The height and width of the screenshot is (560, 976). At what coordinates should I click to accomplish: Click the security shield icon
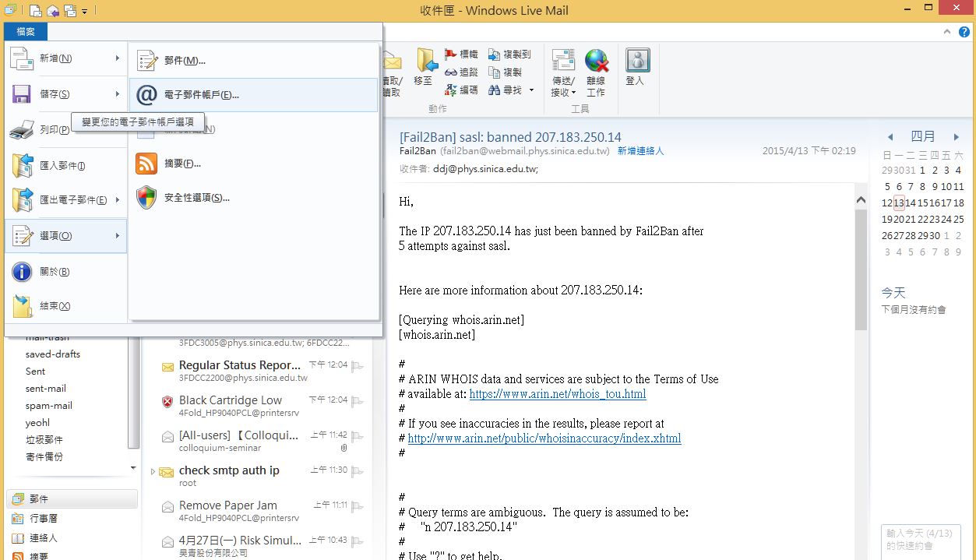tap(146, 198)
